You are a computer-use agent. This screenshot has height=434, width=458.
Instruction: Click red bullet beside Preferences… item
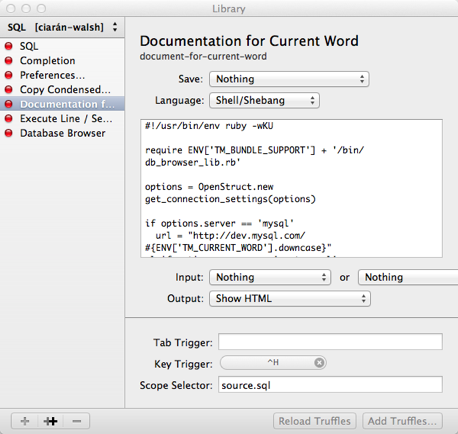coord(9,75)
